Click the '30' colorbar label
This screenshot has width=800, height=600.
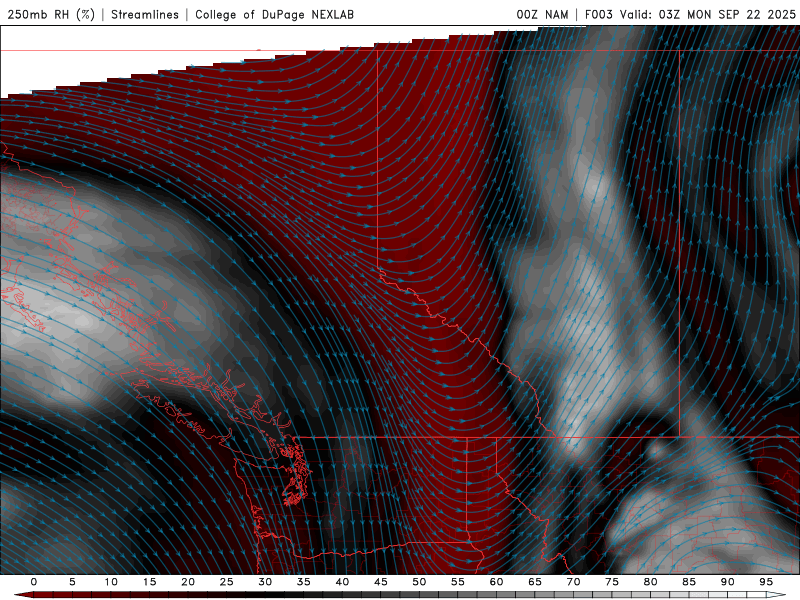tap(265, 582)
